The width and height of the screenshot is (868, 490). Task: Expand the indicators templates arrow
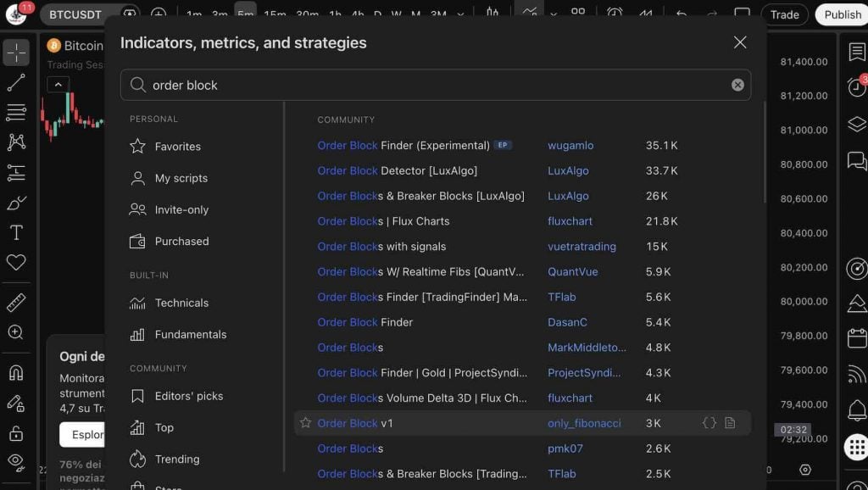click(554, 14)
